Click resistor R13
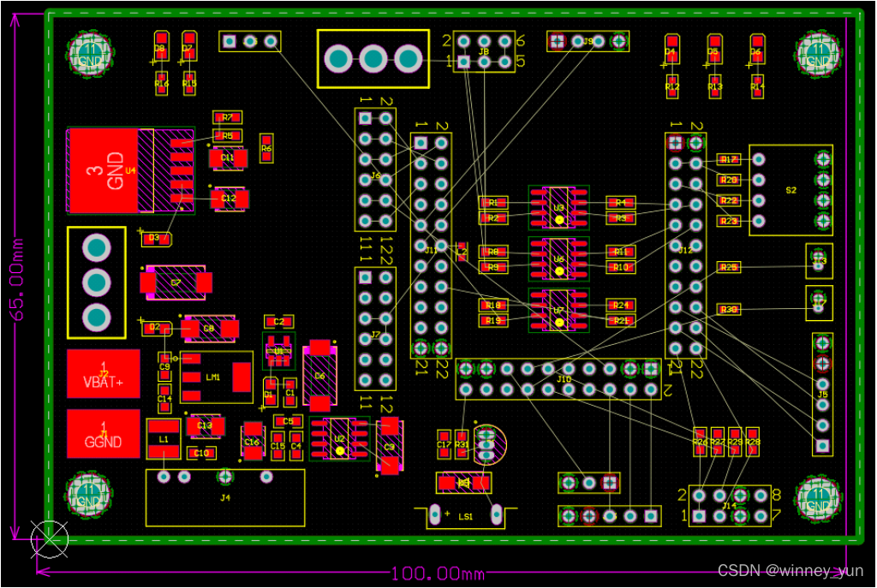Viewport: 877px width, 588px height. point(715,86)
